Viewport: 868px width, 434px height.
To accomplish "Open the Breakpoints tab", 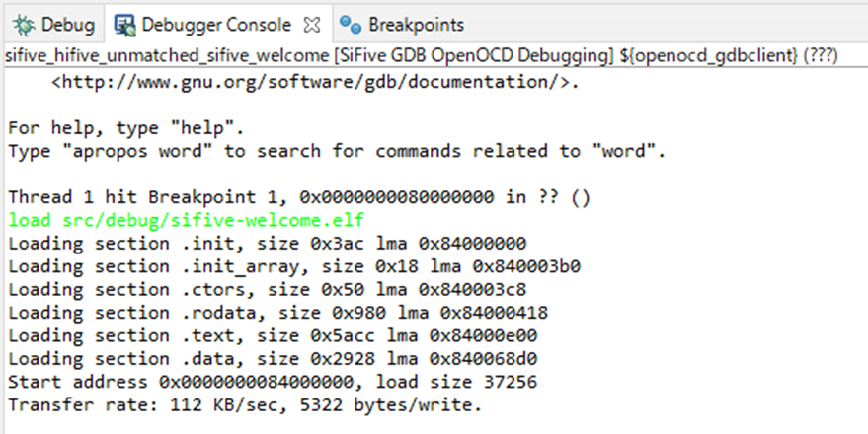I will pos(403,25).
